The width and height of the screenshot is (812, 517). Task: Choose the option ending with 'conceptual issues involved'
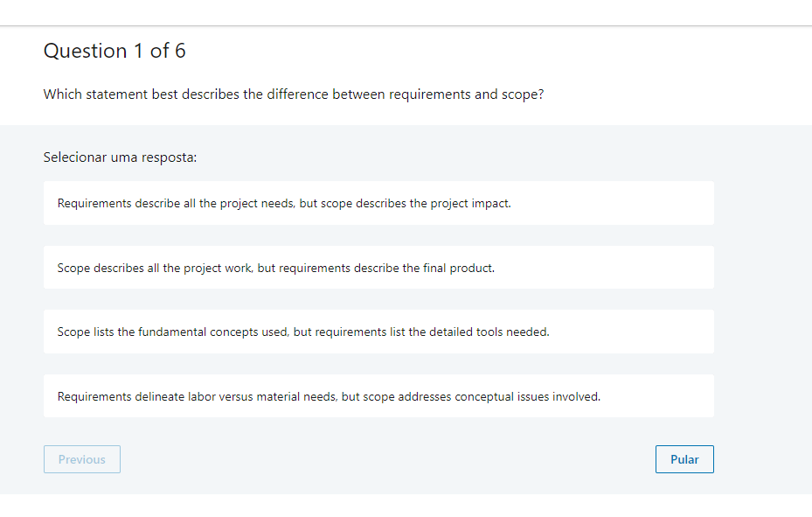click(x=378, y=395)
